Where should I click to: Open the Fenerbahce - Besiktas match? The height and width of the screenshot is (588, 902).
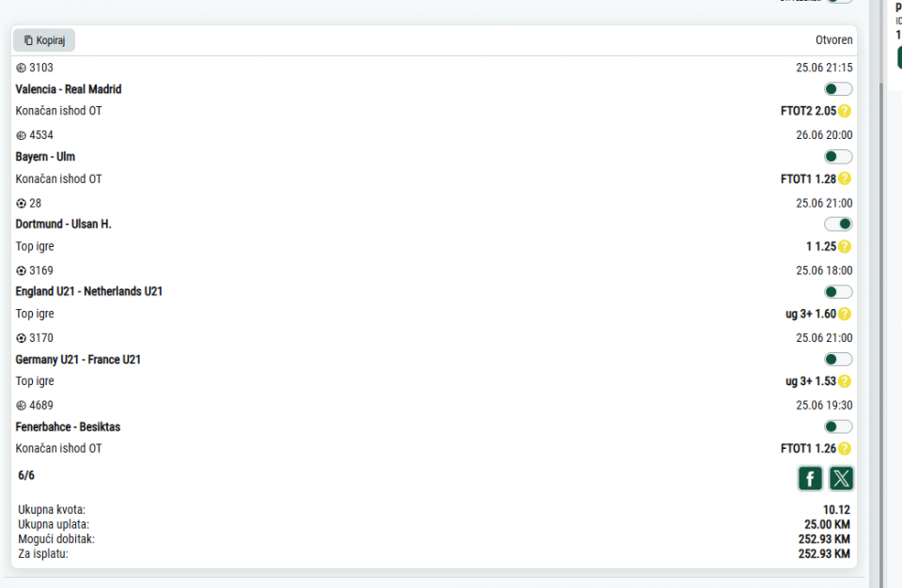coord(68,426)
